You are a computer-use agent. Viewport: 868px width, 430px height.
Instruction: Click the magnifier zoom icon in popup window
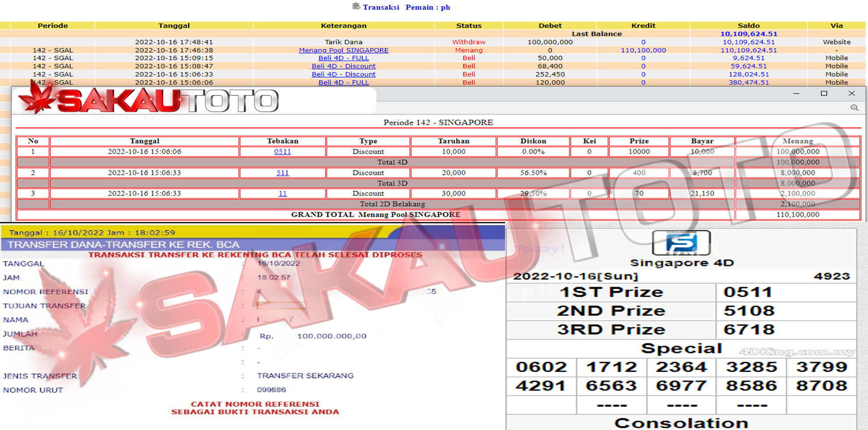tap(854, 107)
